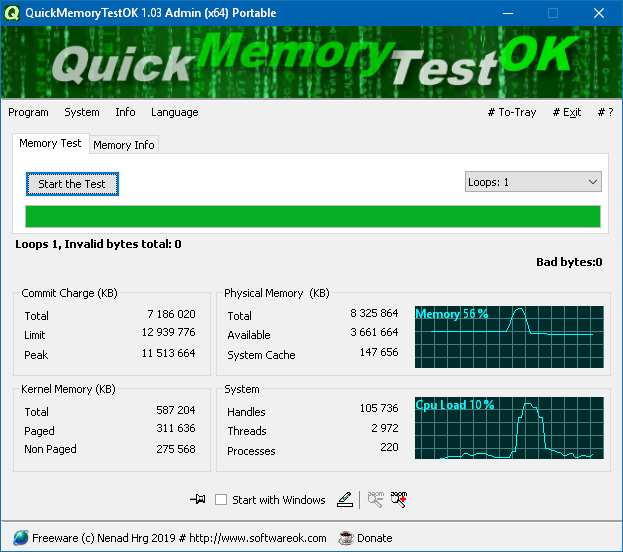Image resolution: width=623 pixels, height=552 pixels.
Task: Switch to the Memory Info tab
Action: coord(124,145)
